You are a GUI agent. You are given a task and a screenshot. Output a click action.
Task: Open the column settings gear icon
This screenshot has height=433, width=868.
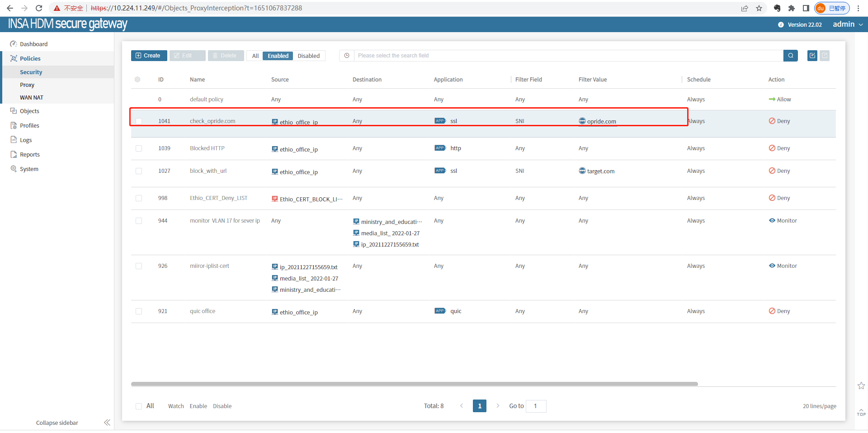coord(137,80)
